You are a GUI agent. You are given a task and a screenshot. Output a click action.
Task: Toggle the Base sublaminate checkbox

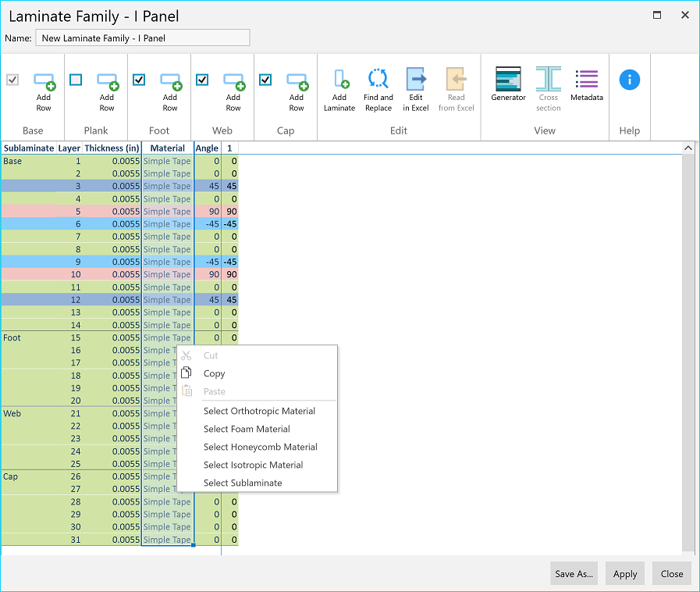click(x=12, y=80)
